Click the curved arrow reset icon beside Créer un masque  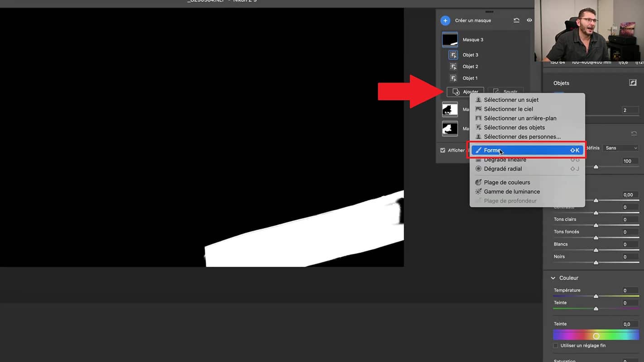[516, 20]
